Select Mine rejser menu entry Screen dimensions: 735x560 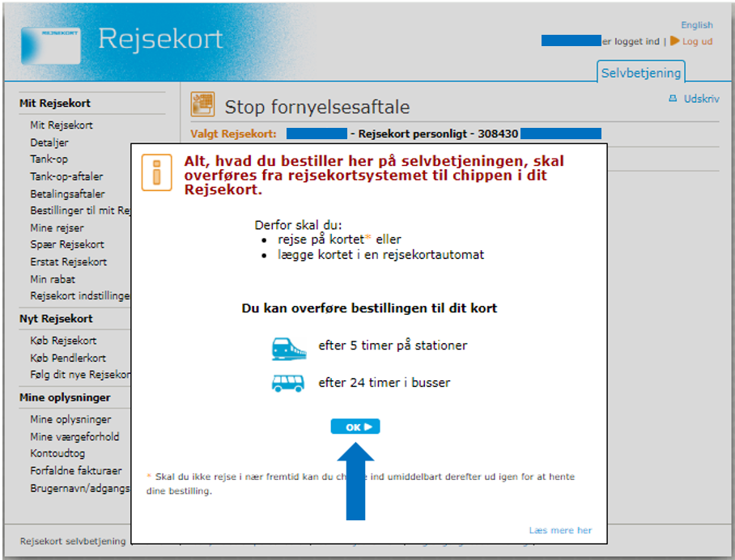click(x=56, y=228)
